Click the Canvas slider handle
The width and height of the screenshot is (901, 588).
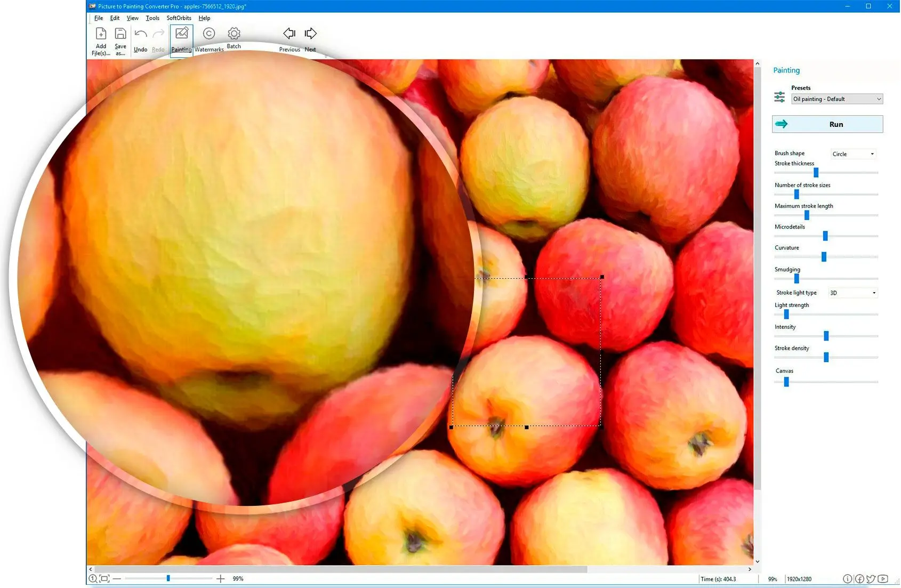point(786,382)
